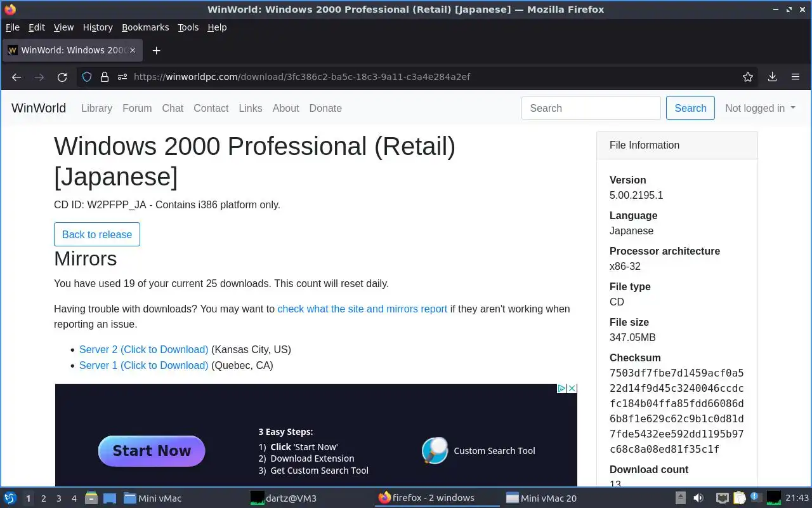
Task: Click the 347.05MB file size value
Action: tap(632, 337)
